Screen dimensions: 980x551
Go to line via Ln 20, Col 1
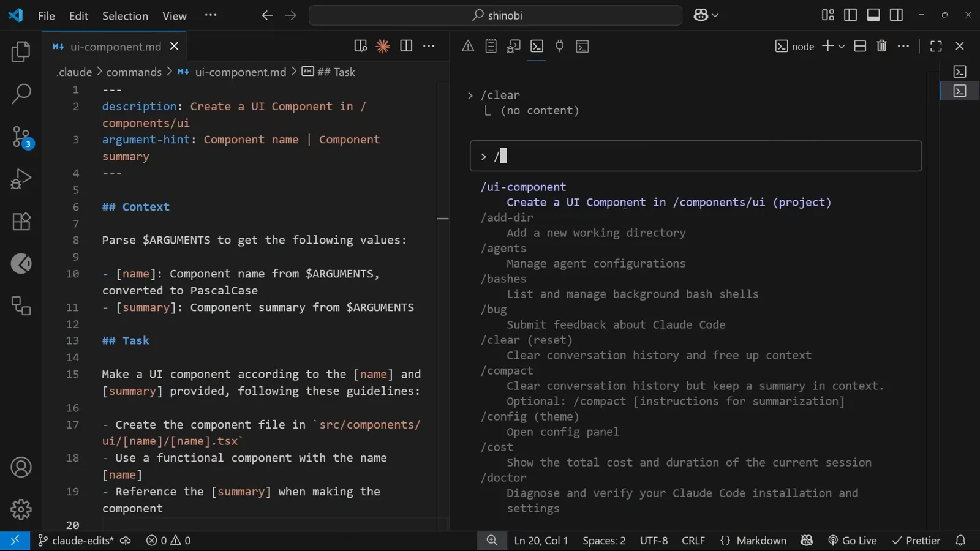(541, 541)
